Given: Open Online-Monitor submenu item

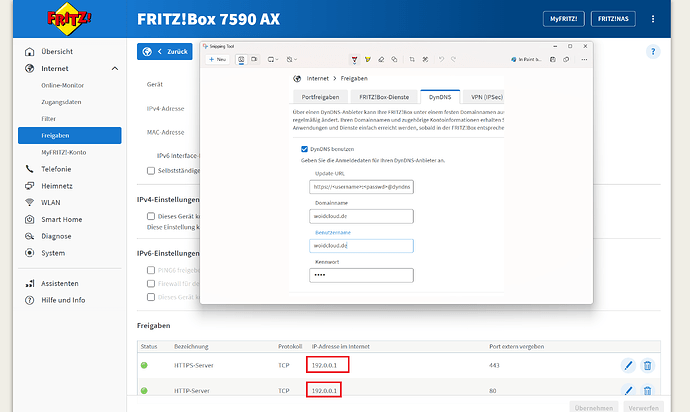Looking at the screenshot, I should pos(62,85).
